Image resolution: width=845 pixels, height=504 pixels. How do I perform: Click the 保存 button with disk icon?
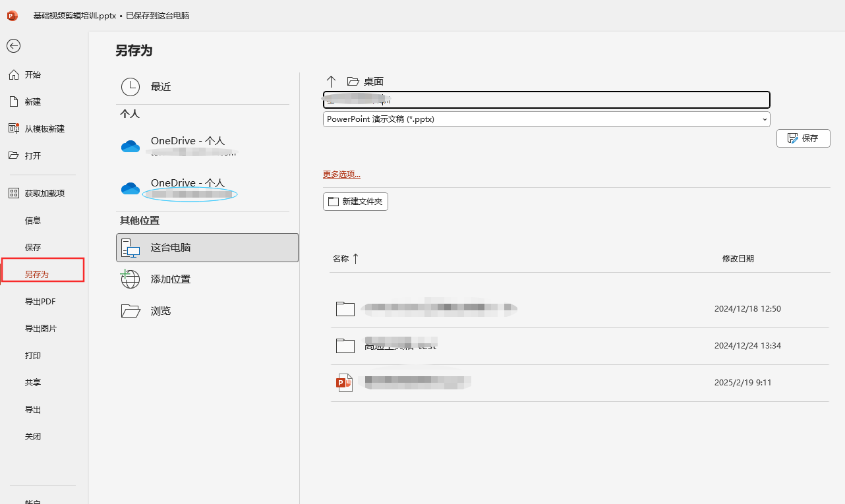[x=803, y=138]
